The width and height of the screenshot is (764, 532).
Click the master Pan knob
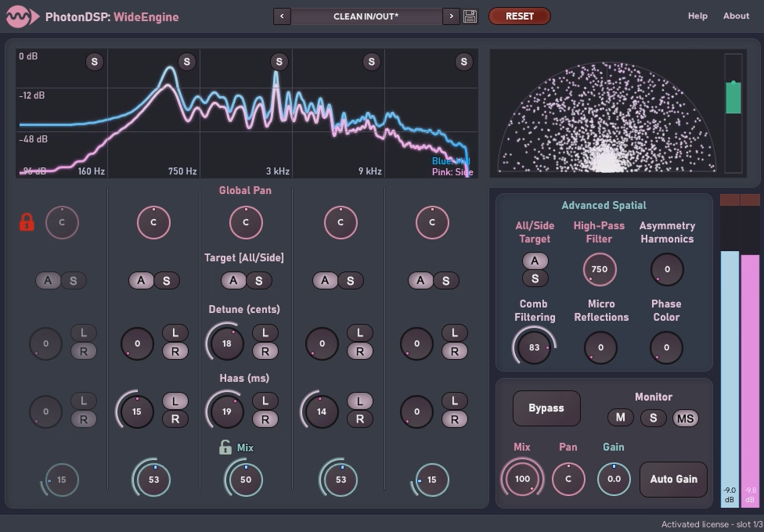coord(568,479)
